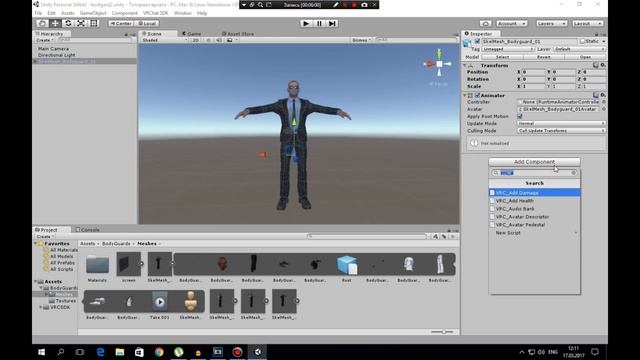Click the Model Revert button

544,57
